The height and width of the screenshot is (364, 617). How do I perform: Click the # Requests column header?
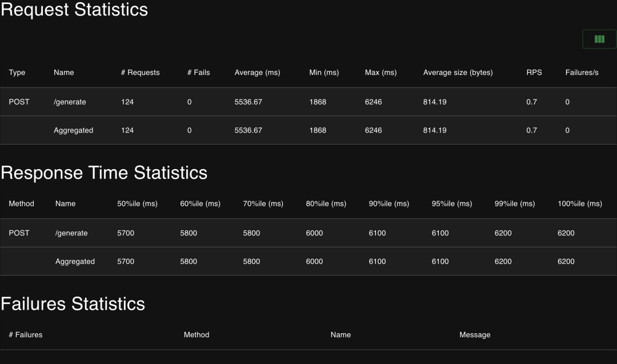click(x=140, y=73)
